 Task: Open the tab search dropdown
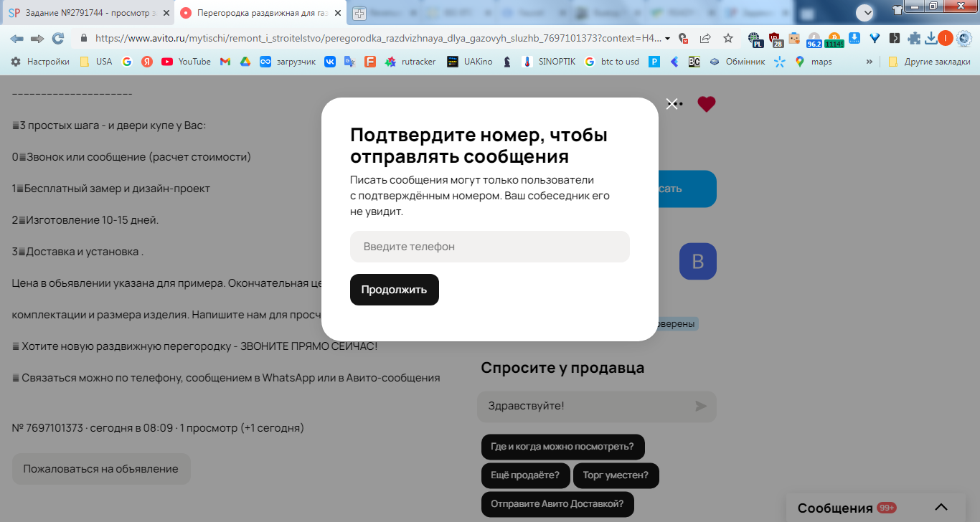point(865,11)
